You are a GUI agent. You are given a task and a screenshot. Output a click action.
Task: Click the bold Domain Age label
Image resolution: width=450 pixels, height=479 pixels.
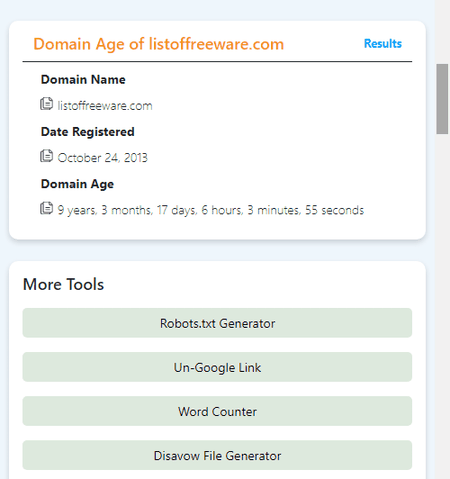[77, 184]
